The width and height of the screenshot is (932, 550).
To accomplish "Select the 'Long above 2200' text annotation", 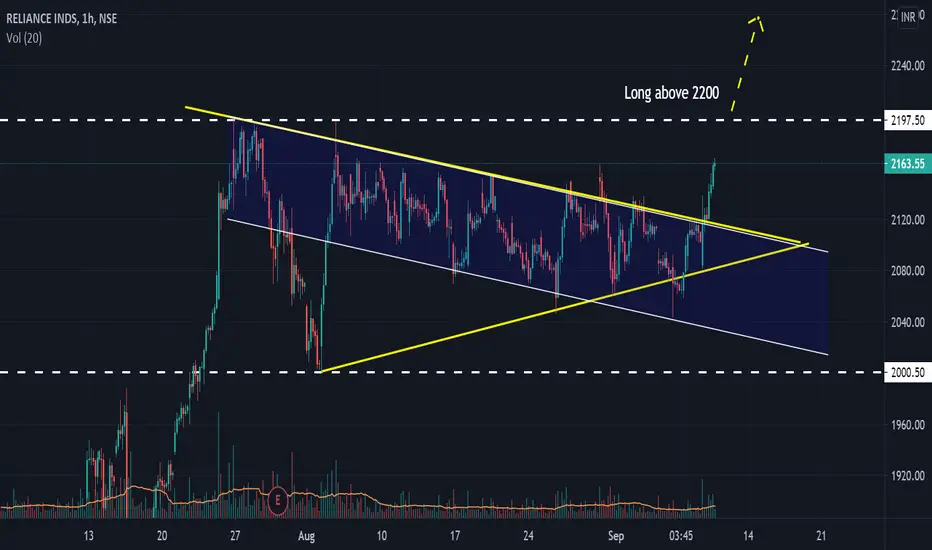I will pyautogui.click(x=672, y=93).
